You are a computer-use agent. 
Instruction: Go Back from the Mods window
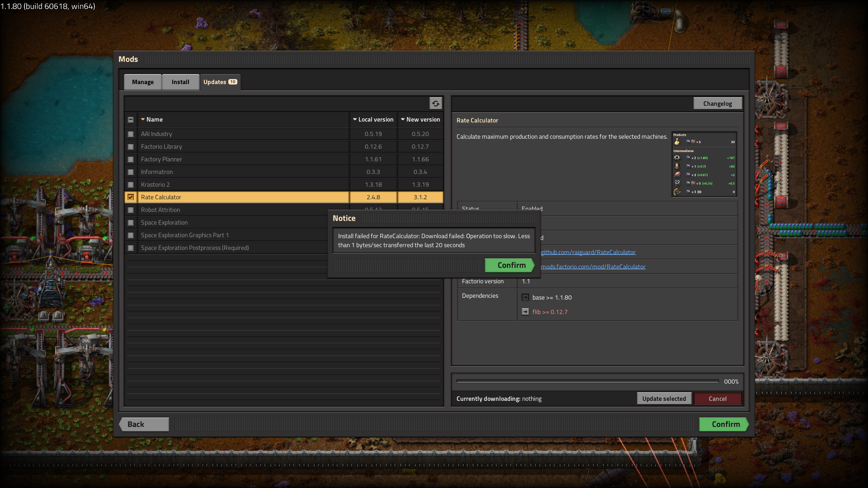(144, 424)
